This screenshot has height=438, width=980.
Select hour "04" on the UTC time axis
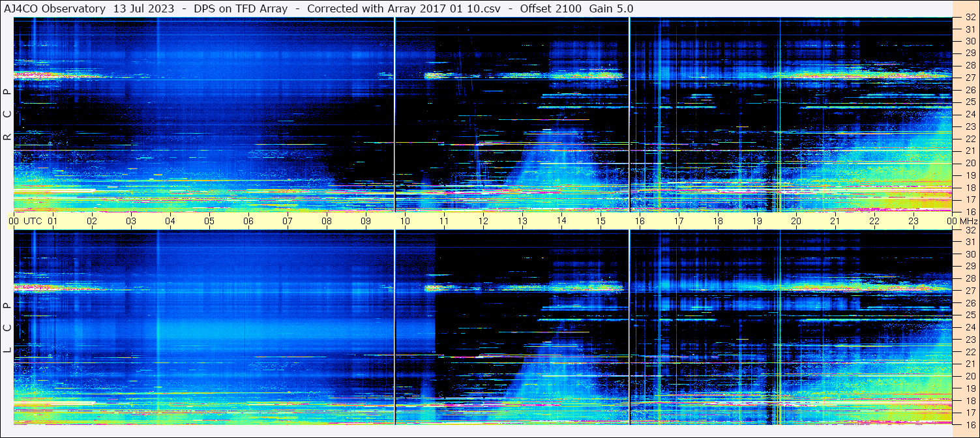(x=171, y=221)
